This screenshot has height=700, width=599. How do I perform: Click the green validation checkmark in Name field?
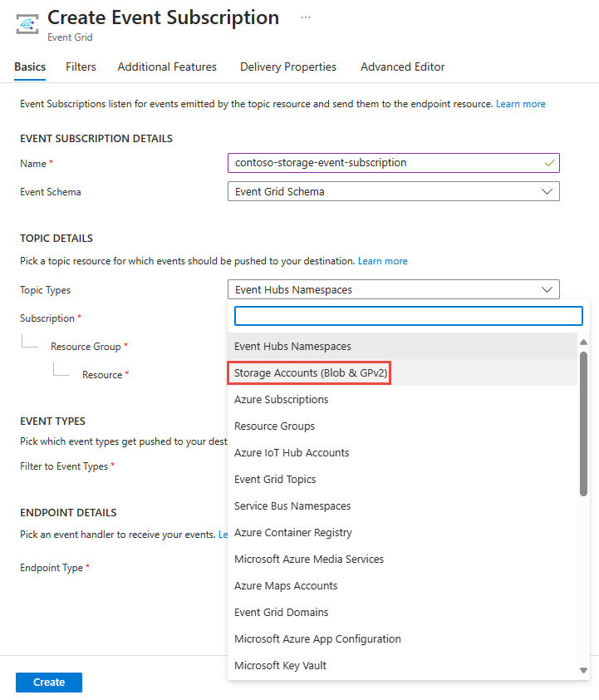pos(548,163)
